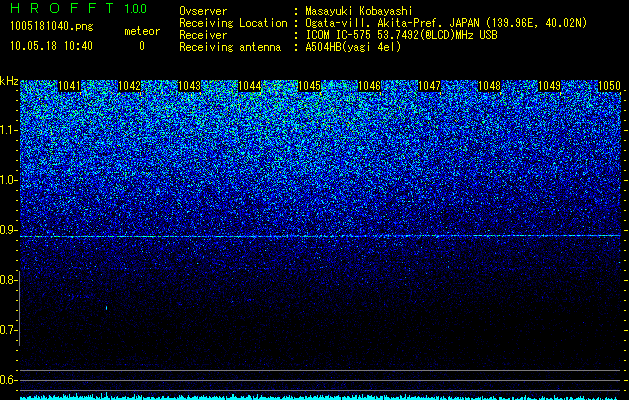
Task: Click the bright signal blip near 0.75 kHz
Action: (106, 308)
